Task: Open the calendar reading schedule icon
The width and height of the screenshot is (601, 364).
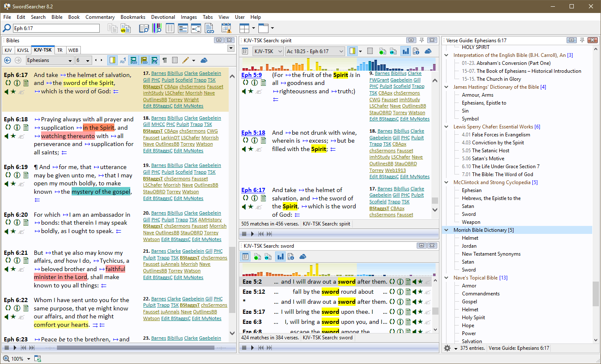Action: point(226,28)
